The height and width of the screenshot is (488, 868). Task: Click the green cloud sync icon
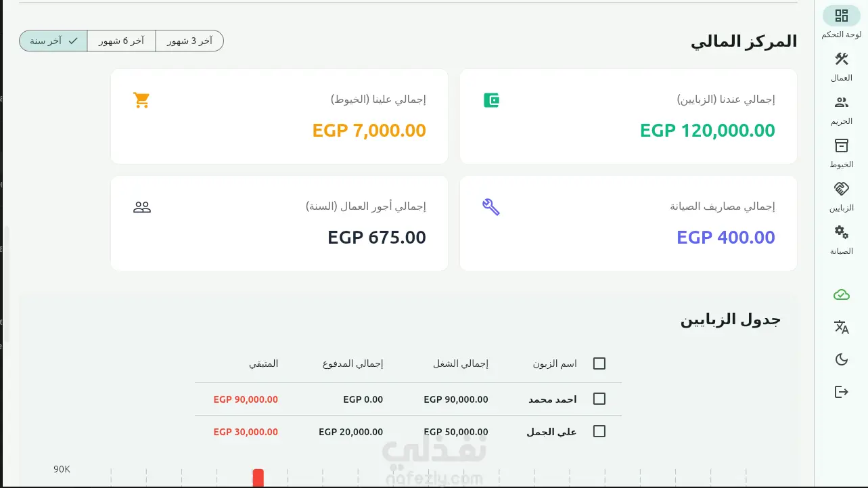pos(841,294)
